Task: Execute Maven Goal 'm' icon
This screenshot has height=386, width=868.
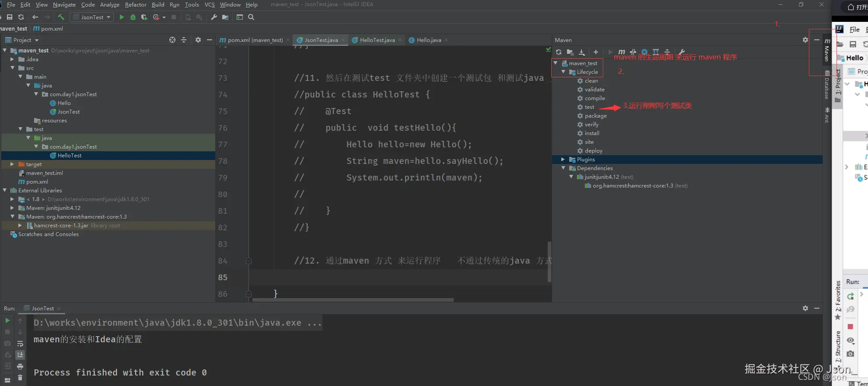Action: (x=622, y=52)
